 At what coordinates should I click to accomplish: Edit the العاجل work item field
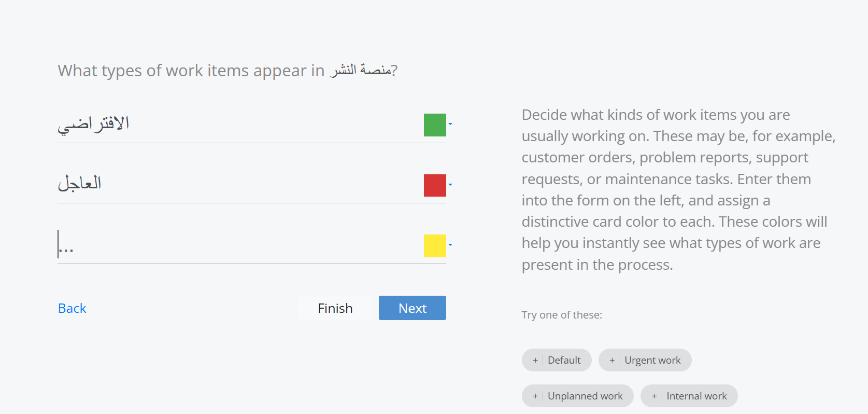(x=238, y=184)
